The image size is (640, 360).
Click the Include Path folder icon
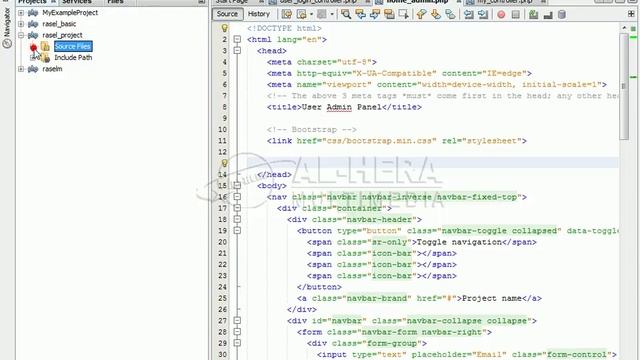pos(45,58)
